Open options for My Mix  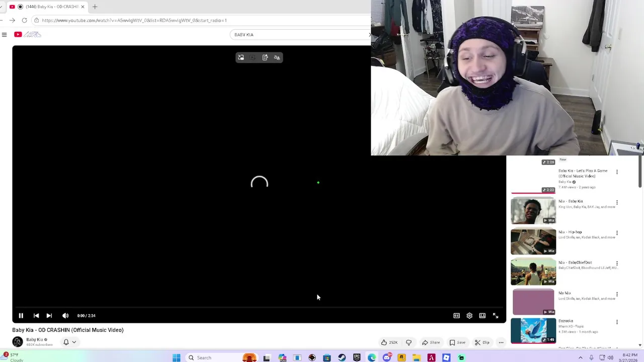click(617, 294)
